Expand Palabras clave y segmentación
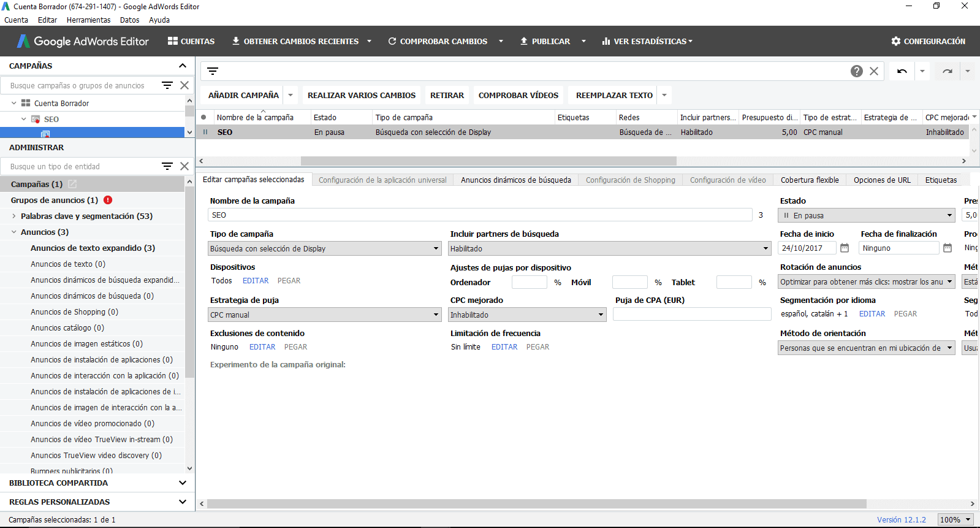 click(x=14, y=216)
